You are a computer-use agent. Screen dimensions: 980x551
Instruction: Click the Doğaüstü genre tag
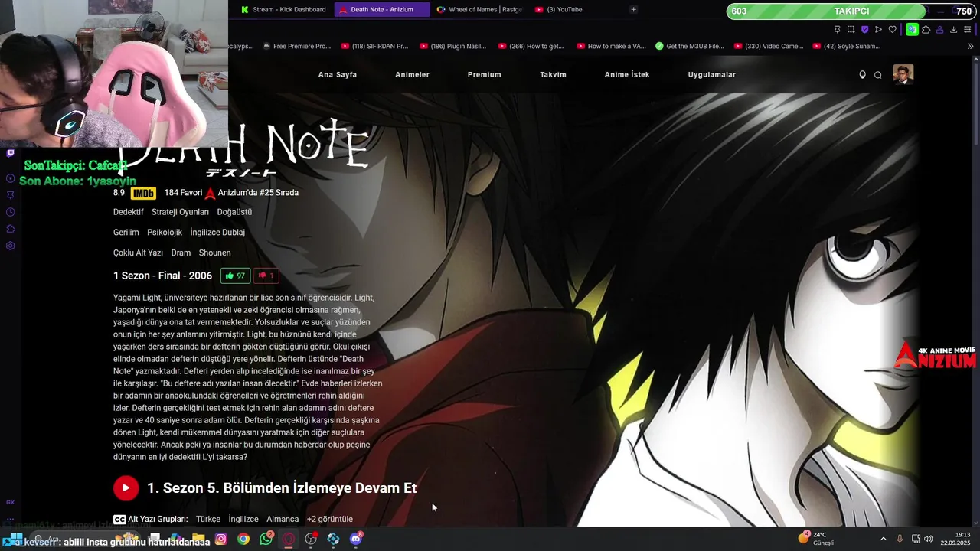pos(234,212)
